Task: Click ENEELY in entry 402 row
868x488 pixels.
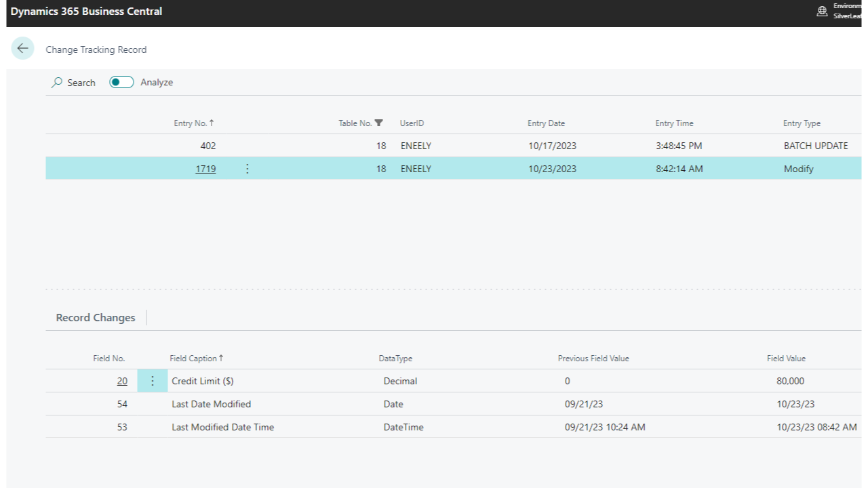Action: point(416,146)
